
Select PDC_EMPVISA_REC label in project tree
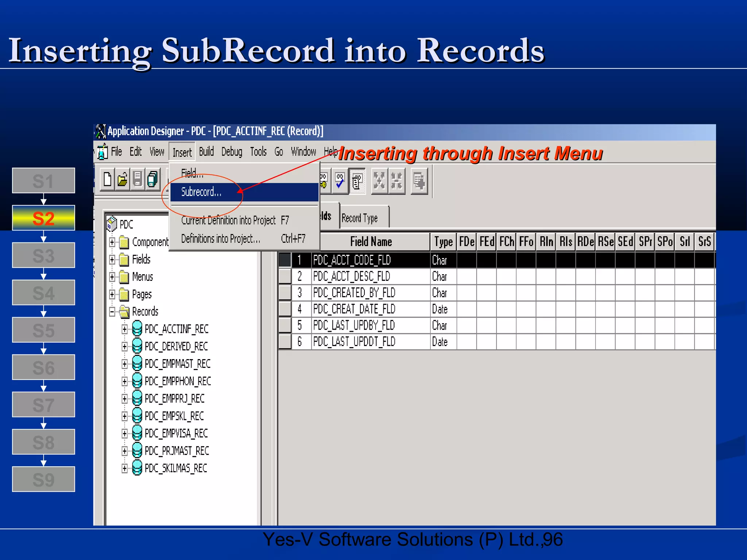[176, 433]
